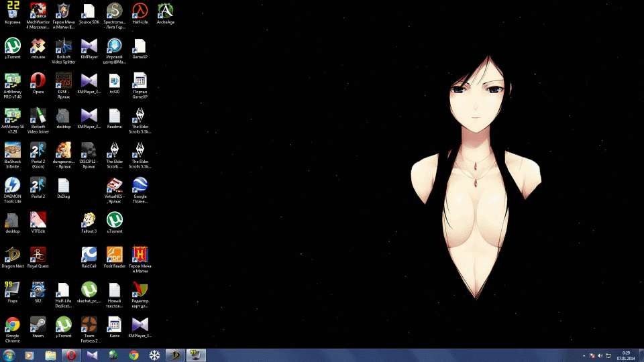Launch DAEMON Tools Lite shortcut

[12, 184]
